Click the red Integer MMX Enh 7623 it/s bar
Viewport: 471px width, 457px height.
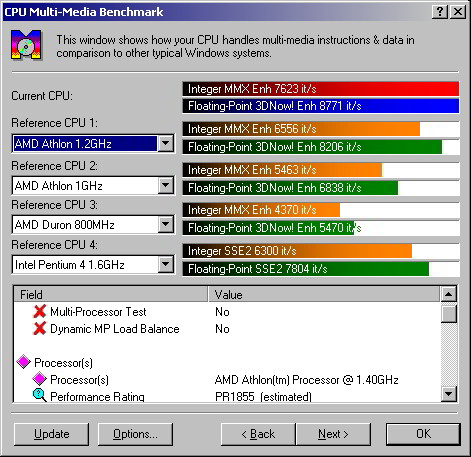(321, 89)
